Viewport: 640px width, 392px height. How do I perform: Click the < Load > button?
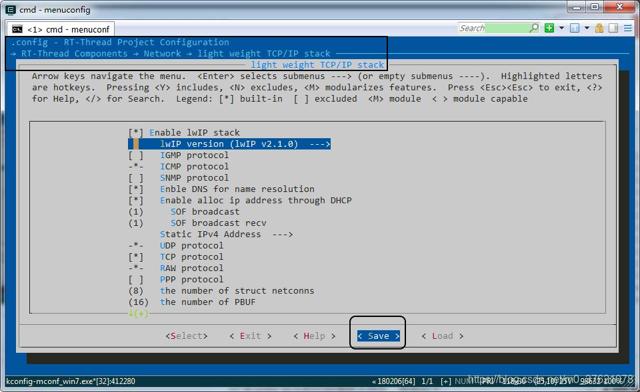pos(442,336)
